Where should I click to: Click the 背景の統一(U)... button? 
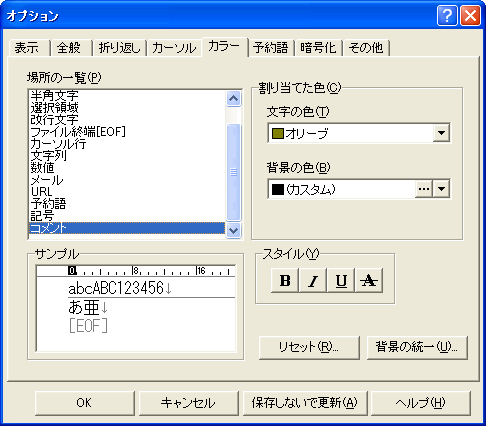point(417,347)
